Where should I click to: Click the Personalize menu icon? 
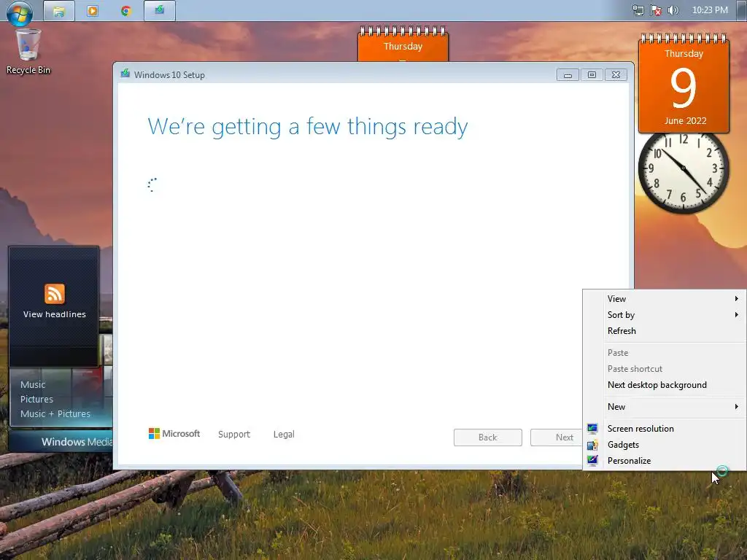click(592, 461)
